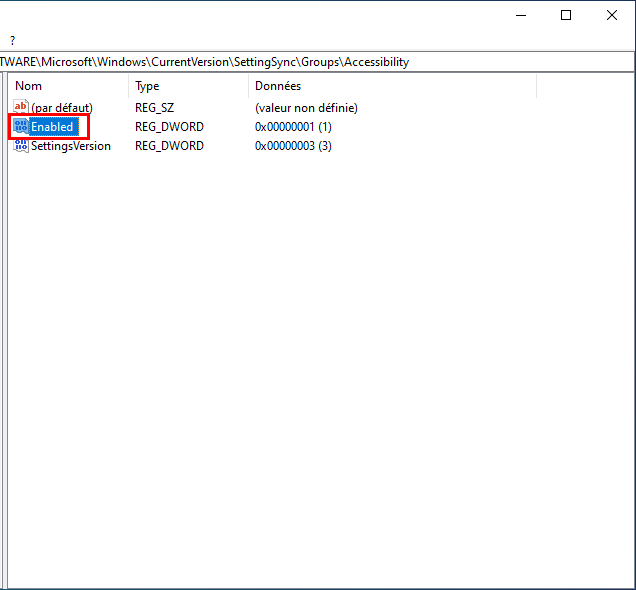
Task: Click the data value 0x00000003 (3)
Action: pos(293,146)
